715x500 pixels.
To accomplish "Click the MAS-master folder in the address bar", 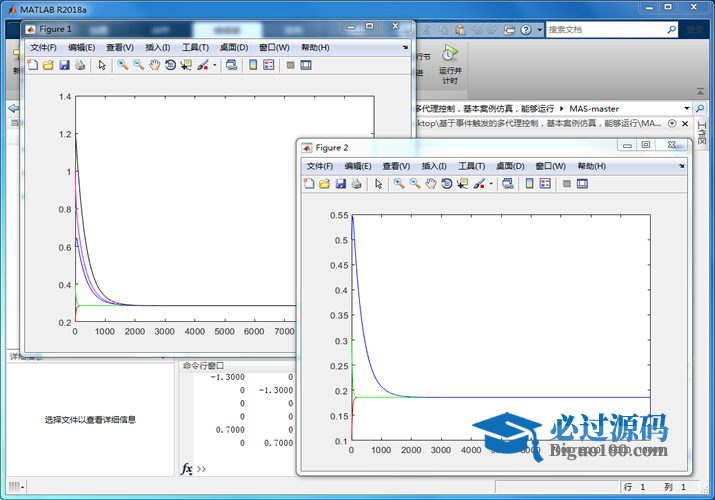I will [x=594, y=108].
